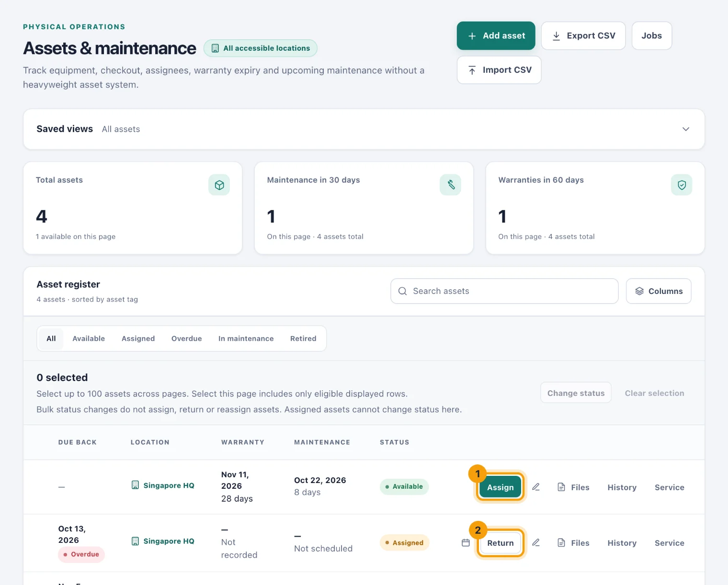The height and width of the screenshot is (585, 728).
Task: Open Service for the Assigned asset
Action: pos(670,543)
